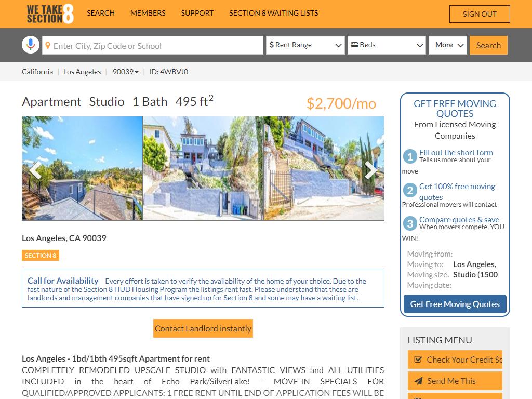The height and width of the screenshot is (399, 532).
Task: Click the orange Search button
Action: coord(488,45)
